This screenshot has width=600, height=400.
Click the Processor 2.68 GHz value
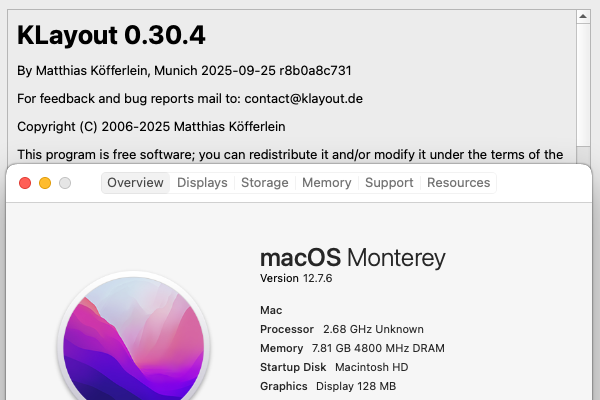pos(373,329)
